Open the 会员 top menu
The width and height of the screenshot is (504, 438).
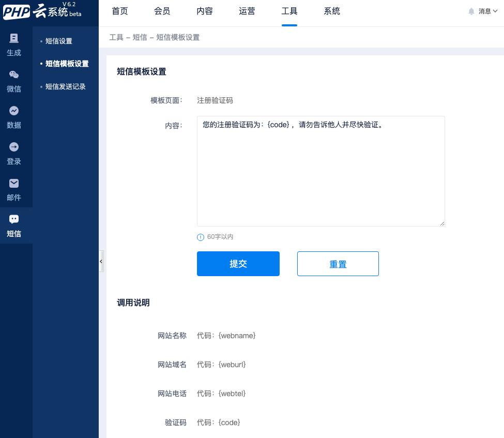162,11
